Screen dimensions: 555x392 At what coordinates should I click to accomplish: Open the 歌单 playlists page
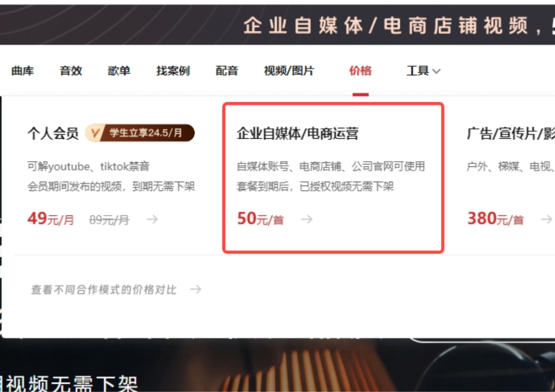click(119, 71)
